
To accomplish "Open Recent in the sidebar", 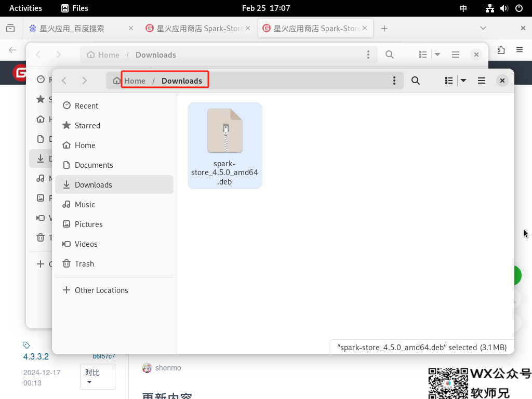I will coord(86,106).
